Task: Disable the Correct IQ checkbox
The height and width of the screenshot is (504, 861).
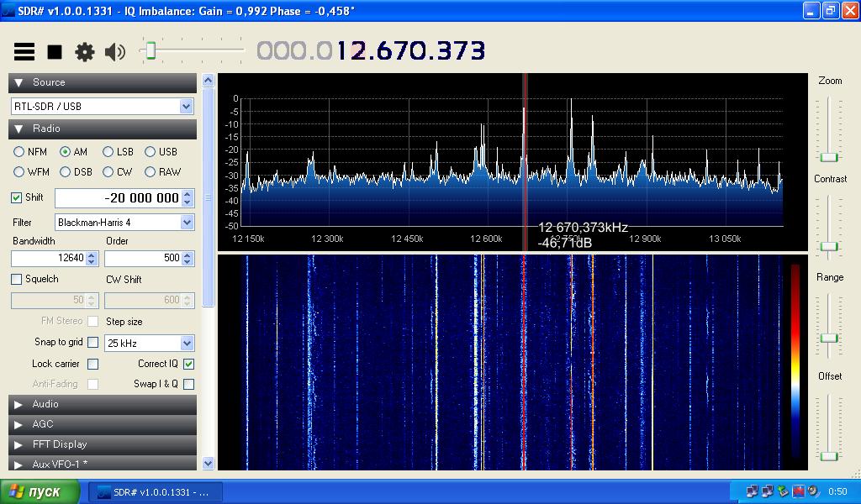Action: tap(188, 364)
